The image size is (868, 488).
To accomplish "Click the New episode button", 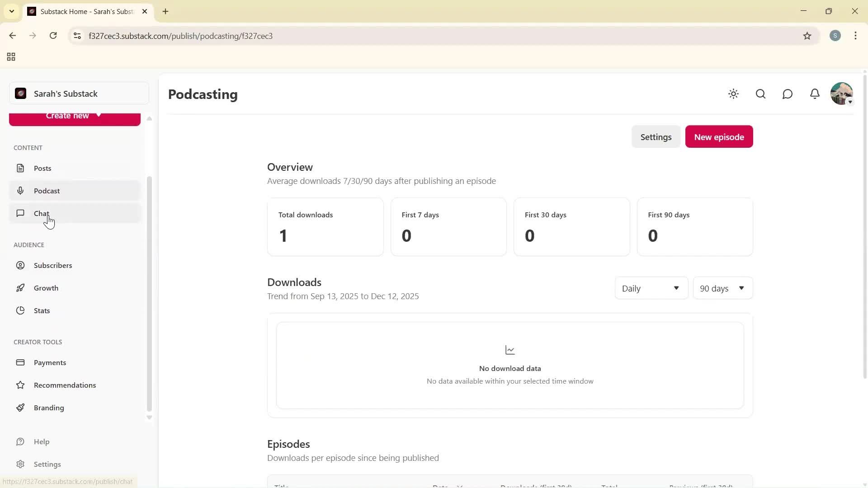I will coord(719,136).
